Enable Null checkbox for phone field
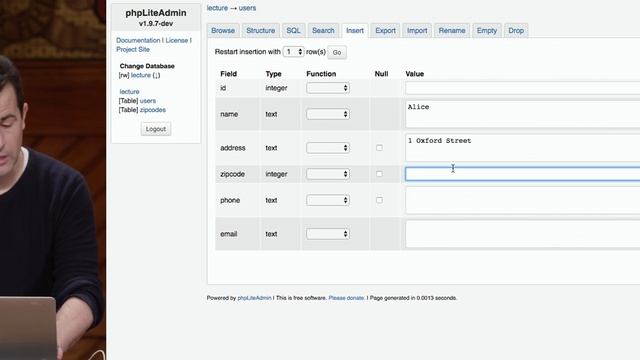The image size is (640, 360). 379,200
